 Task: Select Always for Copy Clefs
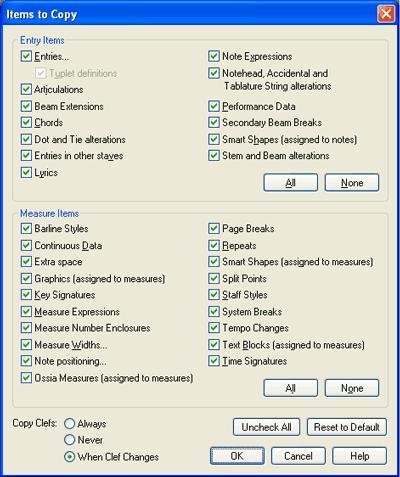69,424
